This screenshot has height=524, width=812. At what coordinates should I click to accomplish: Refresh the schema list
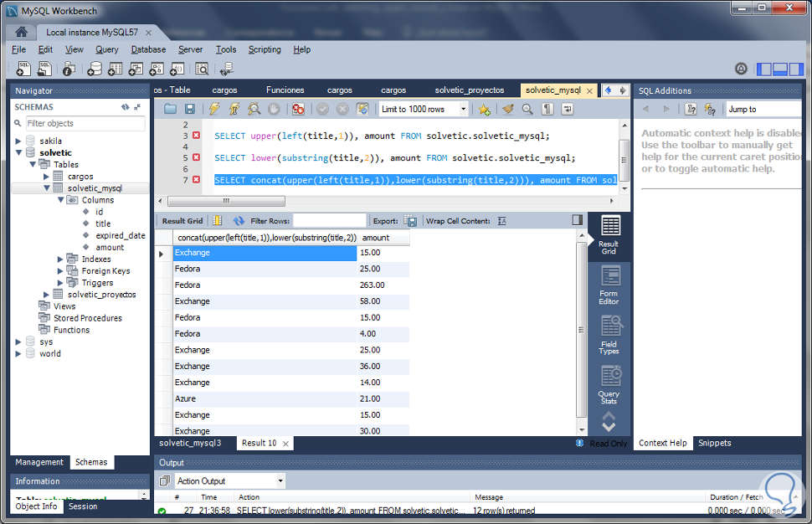pos(126,107)
